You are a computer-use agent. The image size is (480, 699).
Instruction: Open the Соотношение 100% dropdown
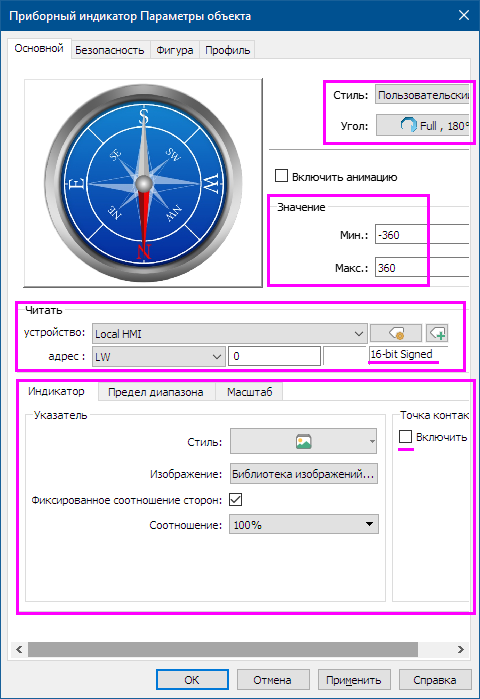point(304,525)
